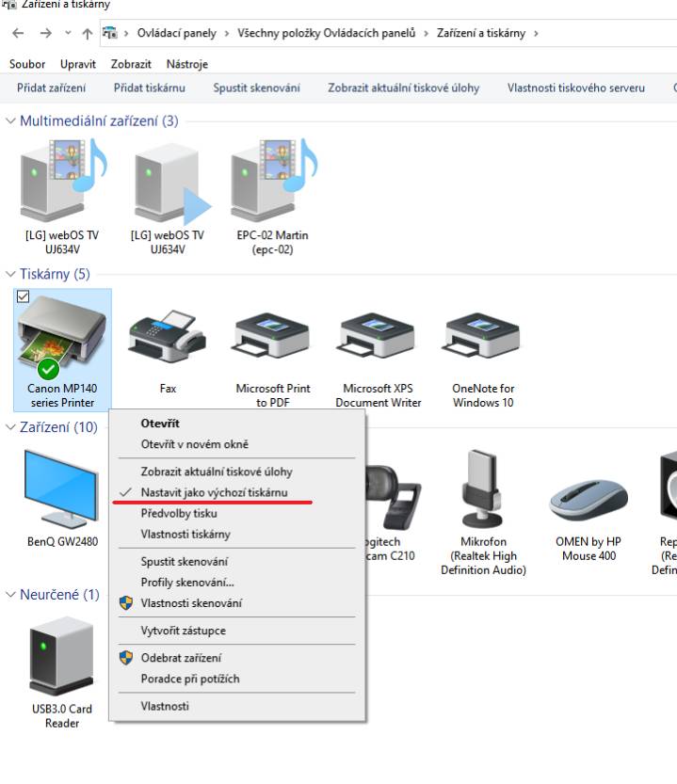
Task: Collapse the Tiskárny group
Action: point(10,274)
